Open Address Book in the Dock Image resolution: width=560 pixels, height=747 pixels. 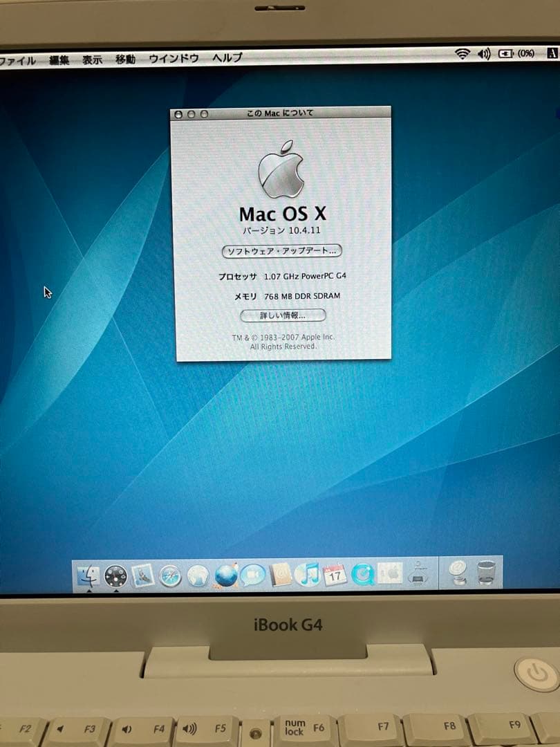coord(280,575)
